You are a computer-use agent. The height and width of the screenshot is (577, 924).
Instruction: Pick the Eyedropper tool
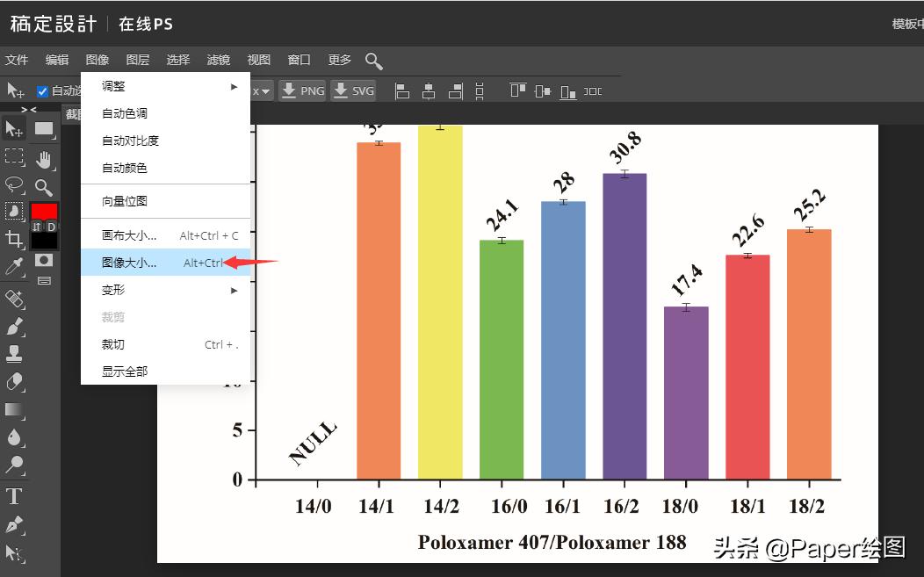pos(14,266)
